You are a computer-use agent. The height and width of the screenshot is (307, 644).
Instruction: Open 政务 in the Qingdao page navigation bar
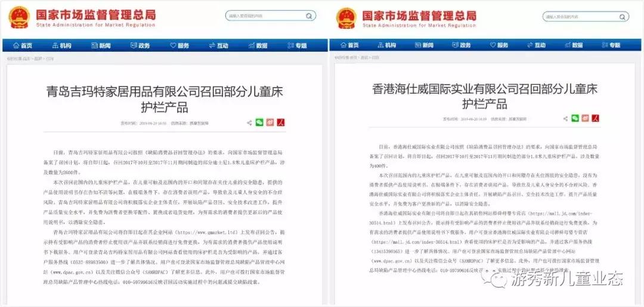pyautogui.click(x=140, y=45)
